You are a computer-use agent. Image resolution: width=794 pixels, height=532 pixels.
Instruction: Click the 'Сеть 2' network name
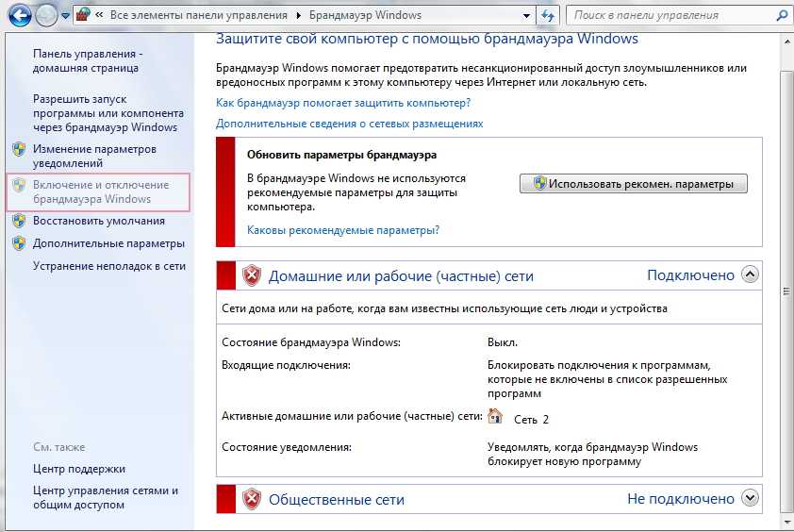tap(531, 420)
